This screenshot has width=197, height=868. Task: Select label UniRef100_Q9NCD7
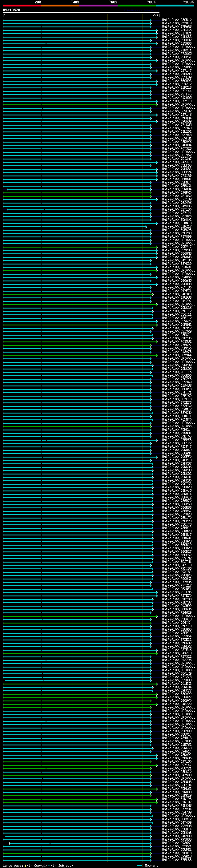tap(177, 464)
